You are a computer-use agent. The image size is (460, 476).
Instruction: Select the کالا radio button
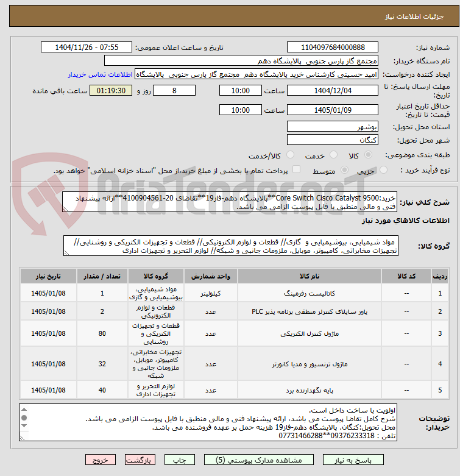click(368, 155)
